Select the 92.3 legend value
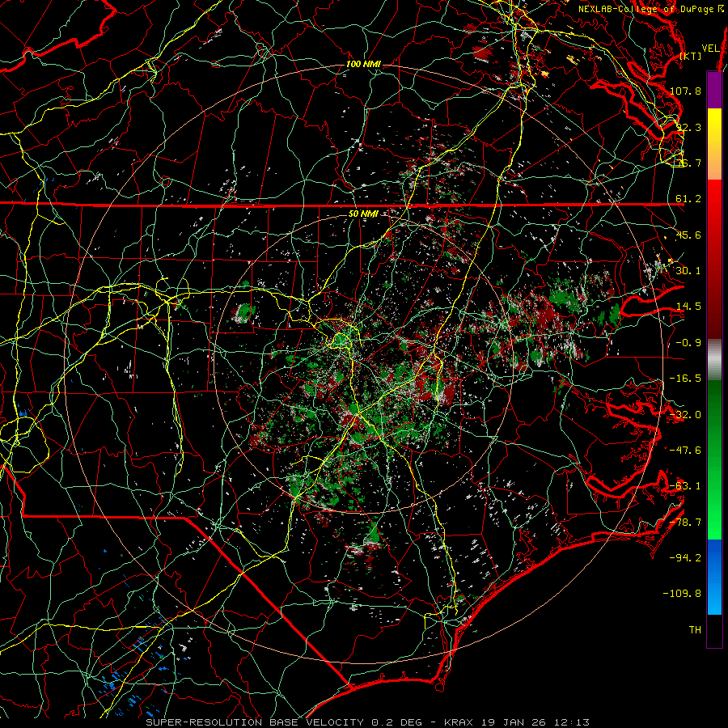Image resolution: width=728 pixels, height=728 pixels. pyautogui.click(x=688, y=127)
